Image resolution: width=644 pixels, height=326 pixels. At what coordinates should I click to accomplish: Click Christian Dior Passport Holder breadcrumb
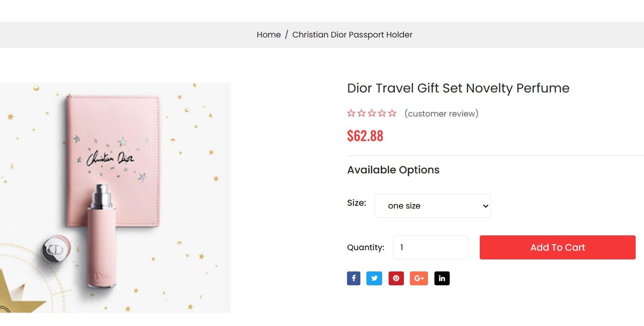[352, 35]
